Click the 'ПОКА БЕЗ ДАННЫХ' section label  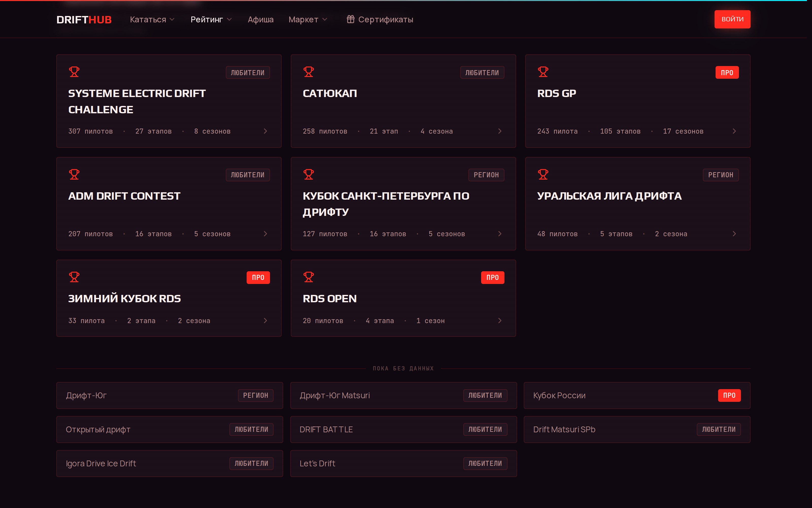pos(403,369)
